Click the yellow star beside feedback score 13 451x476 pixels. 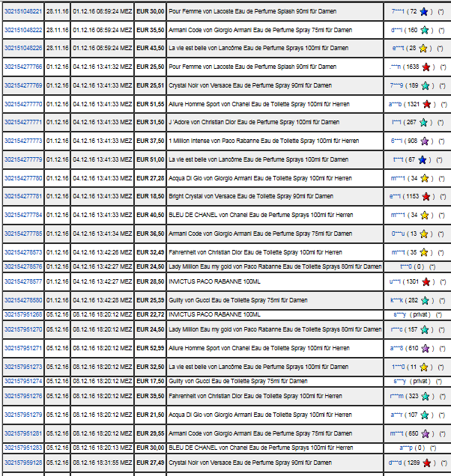423,234
